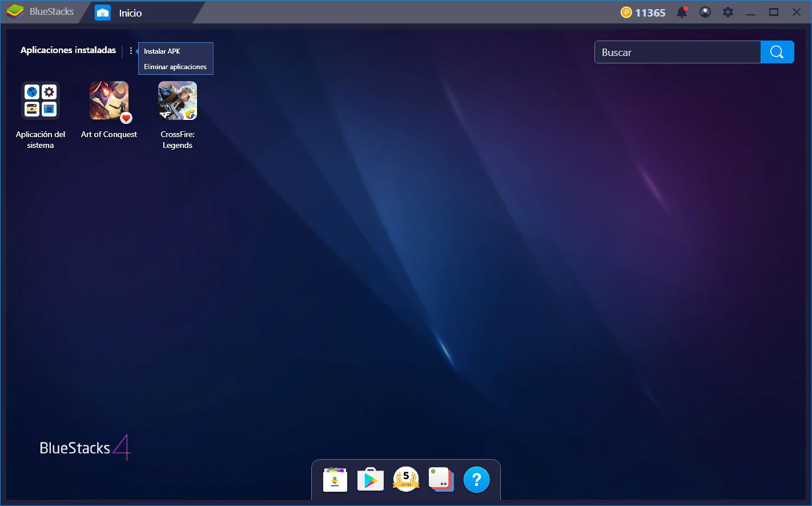This screenshot has width=812, height=506.
Task: Open the user account profile icon
Action: (705, 12)
